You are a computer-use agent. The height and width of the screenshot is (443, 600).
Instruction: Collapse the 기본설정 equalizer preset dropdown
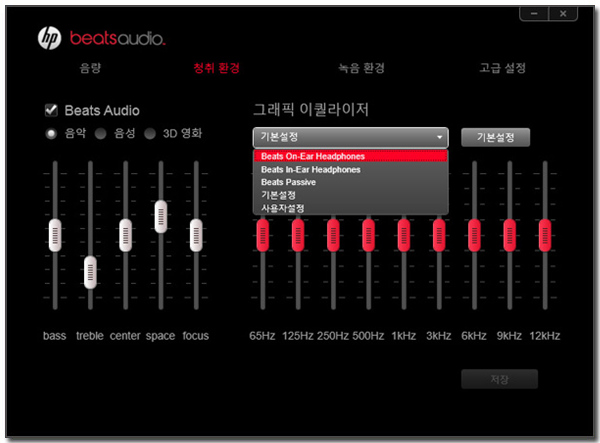(x=351, y=137)
